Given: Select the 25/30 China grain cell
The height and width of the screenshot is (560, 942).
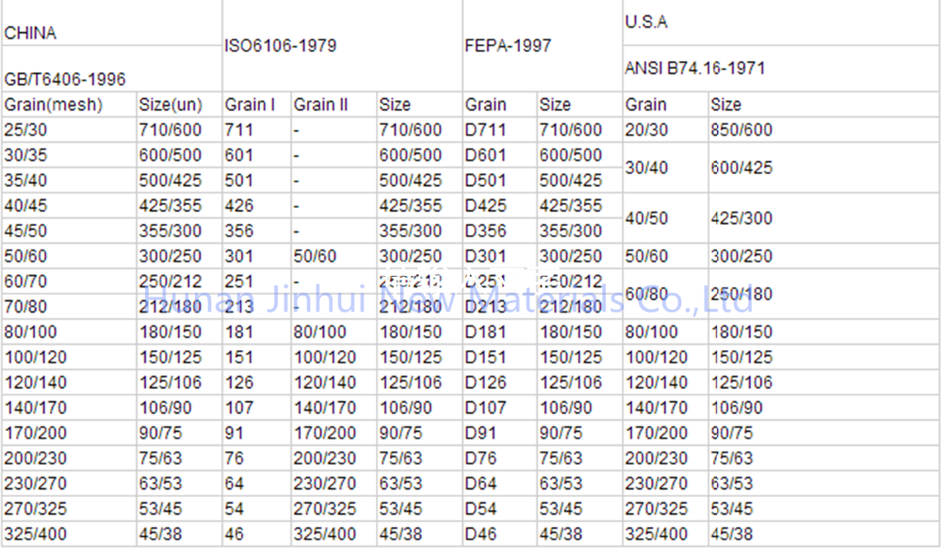Looking at the screenshot, I should pos(69,130).
